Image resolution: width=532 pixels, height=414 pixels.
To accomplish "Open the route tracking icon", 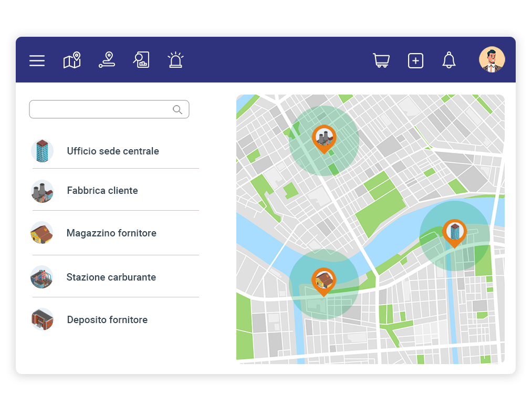I will pyautogui.click(x=107, y=60).
